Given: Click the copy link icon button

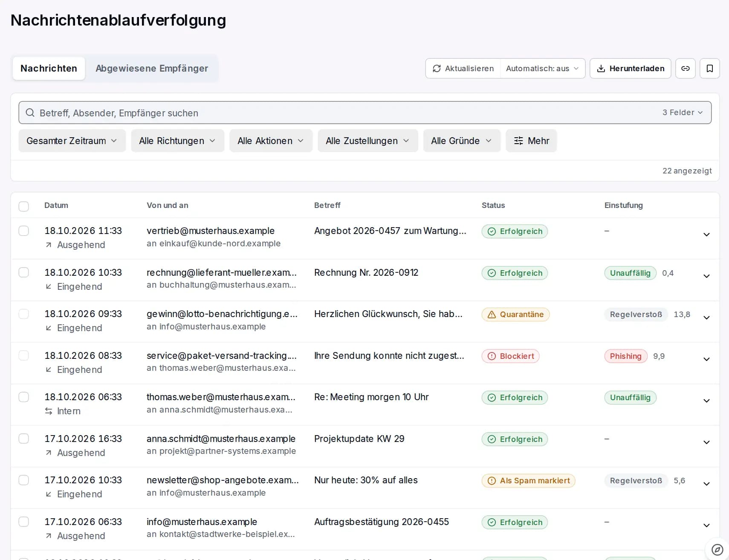Looking at the screenshot, I should point(686,68).
